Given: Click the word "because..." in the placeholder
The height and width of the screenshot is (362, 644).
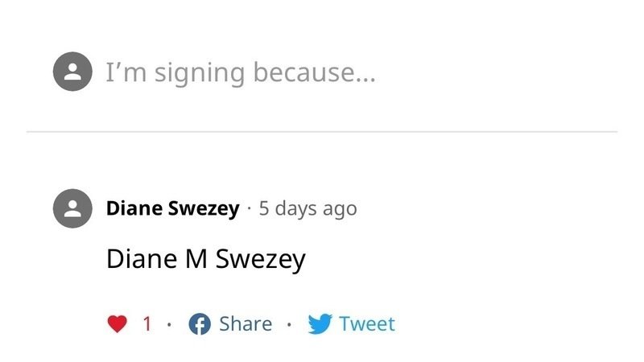Looking at the screenshot, I should (x=314, y=72).
